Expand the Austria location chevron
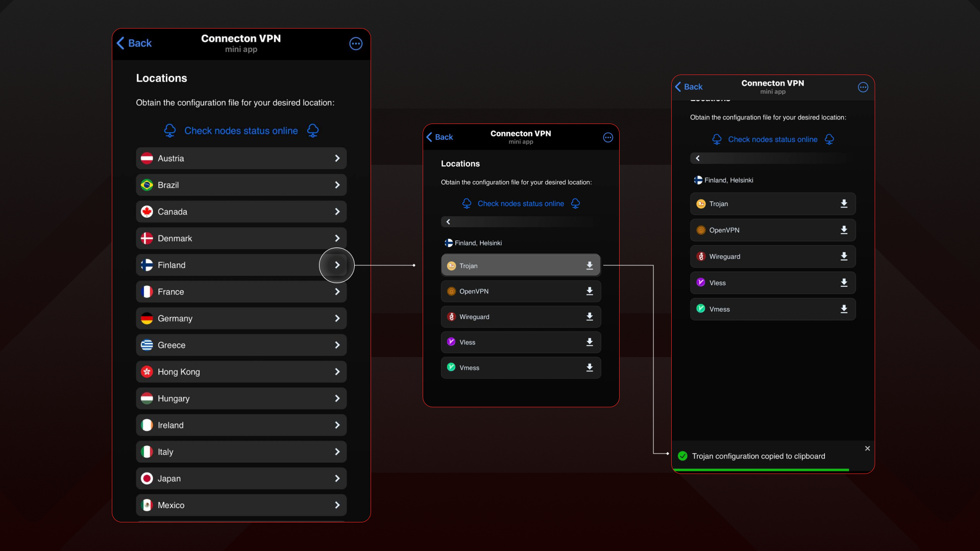Image resolution: width=980 pixels, height=551 pixels. click(337, 159)
